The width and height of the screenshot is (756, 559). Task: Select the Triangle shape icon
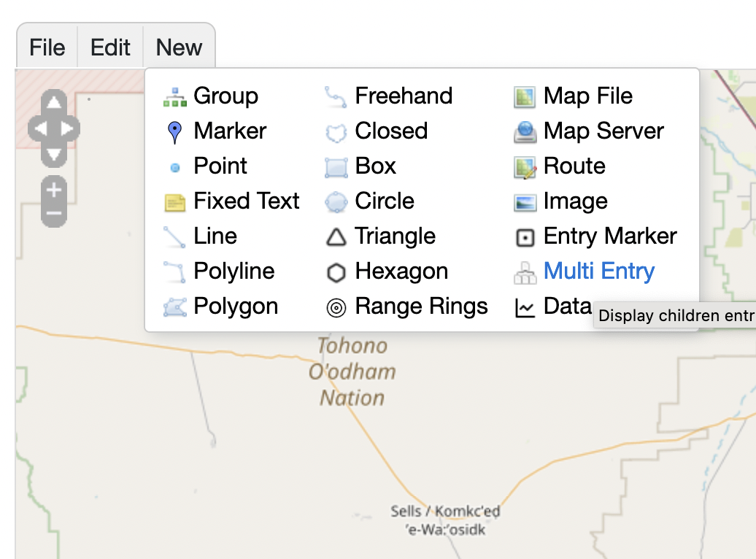(336, 237)
